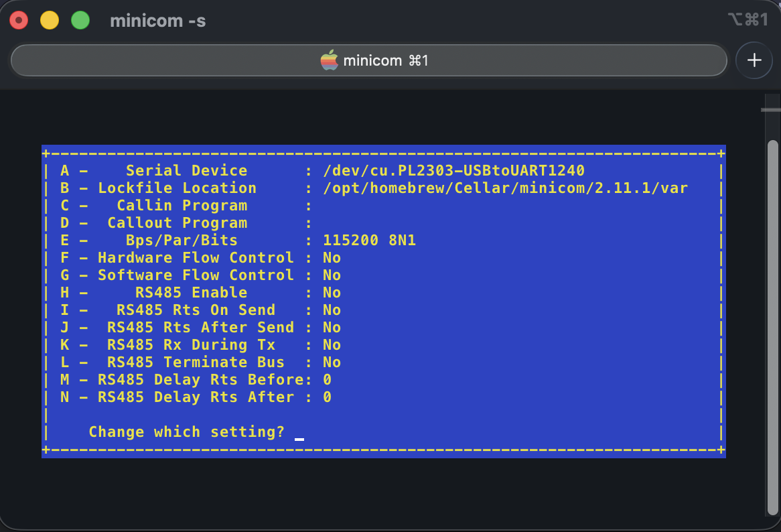
Task: Click the 0 value for Delay Rts After
Action: (x=328, y=397)
